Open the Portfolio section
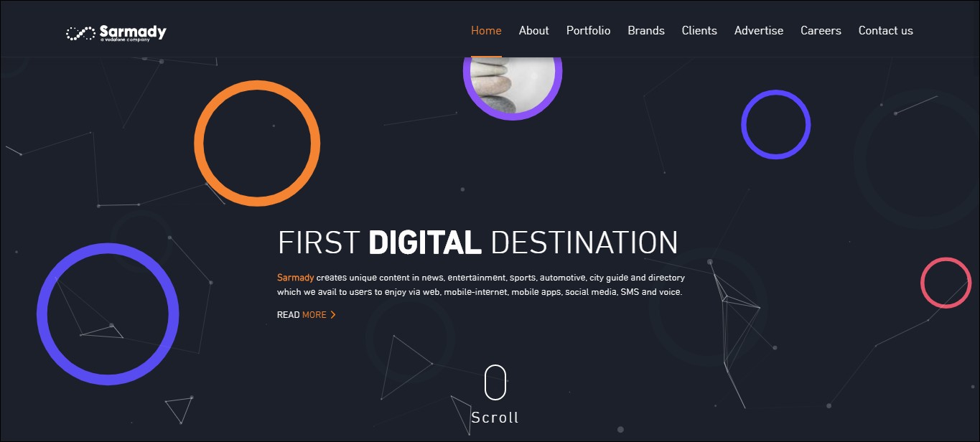 point(589,31)
